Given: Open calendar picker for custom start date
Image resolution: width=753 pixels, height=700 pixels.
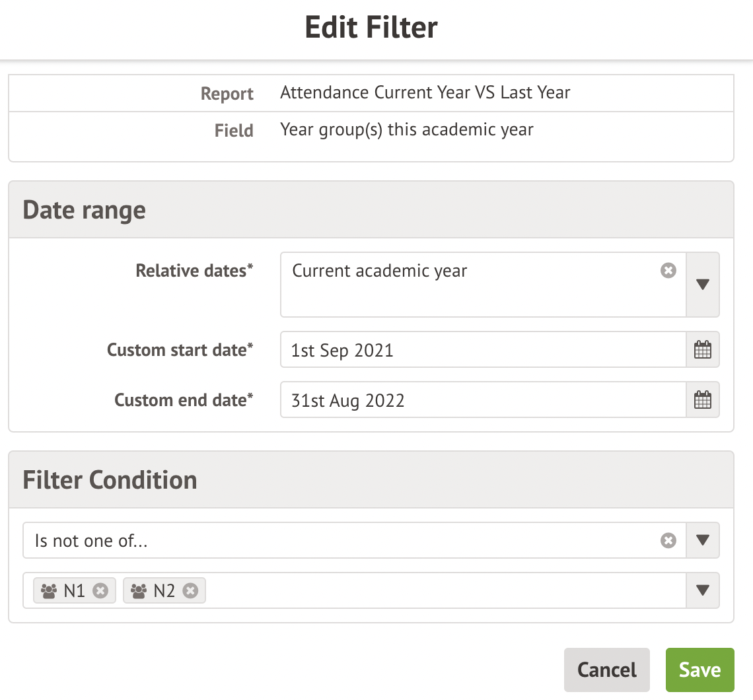Looking at the screenshot, I should coord(703,349).
